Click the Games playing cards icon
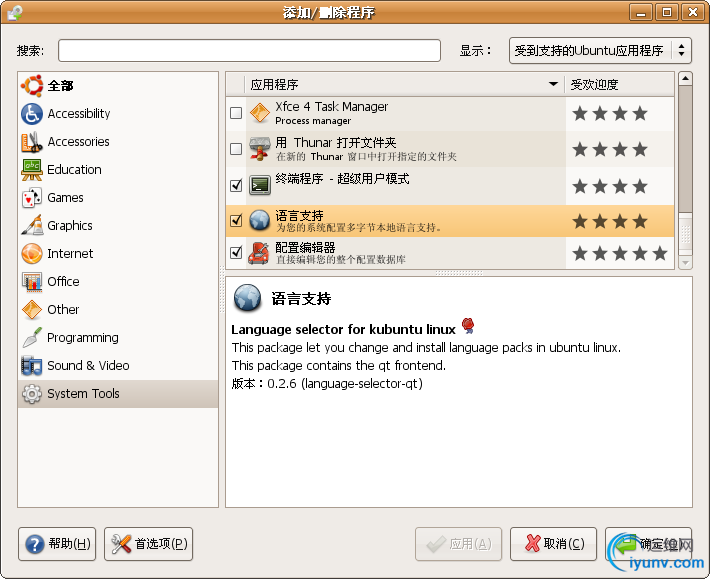The image size is (710, 579). coord(32,198)
